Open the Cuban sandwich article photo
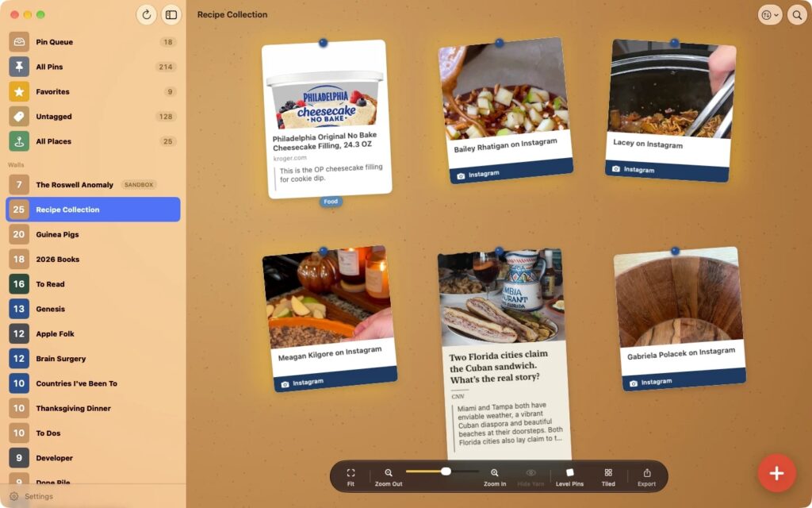Screen dimensions: 812x508 coord(501,297)
